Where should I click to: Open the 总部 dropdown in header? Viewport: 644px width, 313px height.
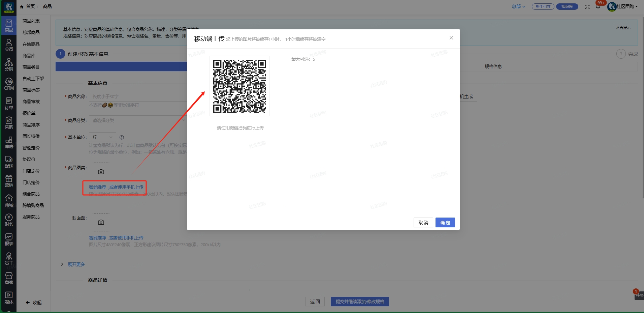[x=518, y=6]
